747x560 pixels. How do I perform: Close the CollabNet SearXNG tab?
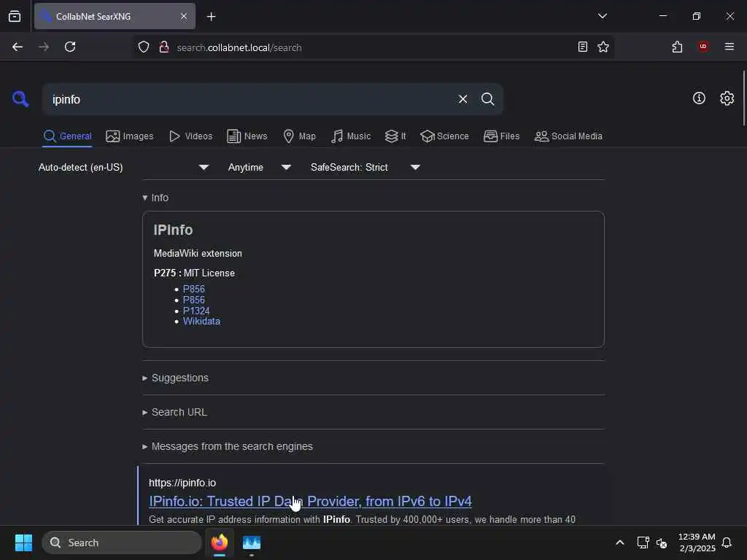click(184, 16)
